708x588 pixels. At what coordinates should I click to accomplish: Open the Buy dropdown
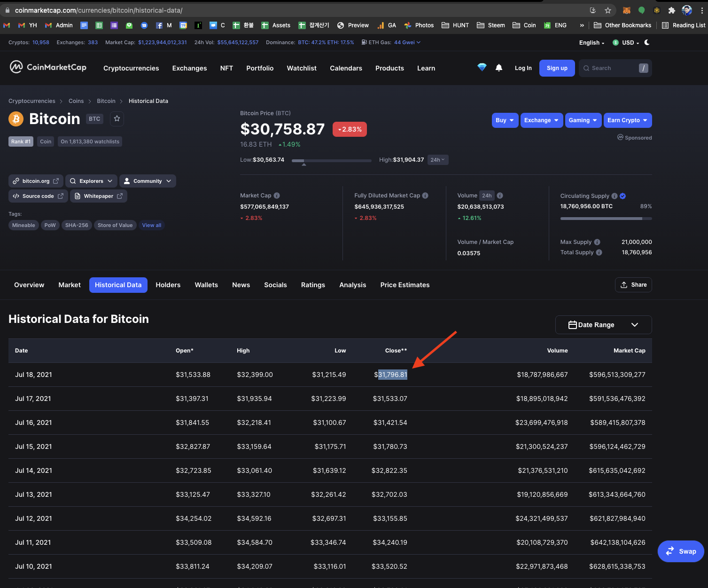pyautogui.click(x=505, y=120)
